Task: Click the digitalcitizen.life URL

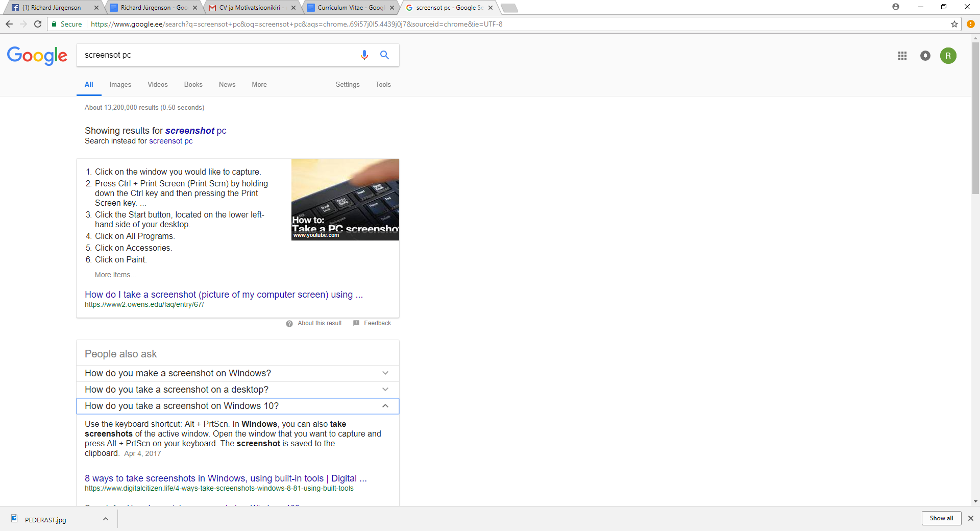Action: pos(219,489)
